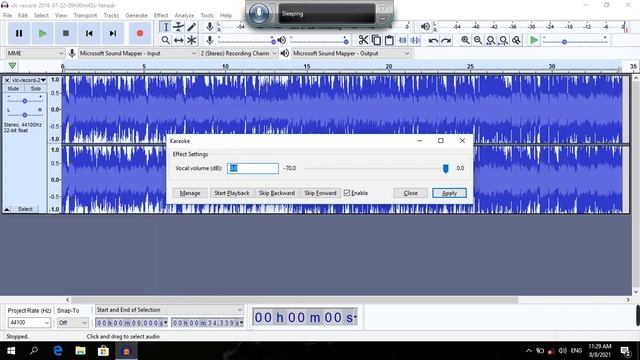Select the Envelope tool

pos(178,27)
